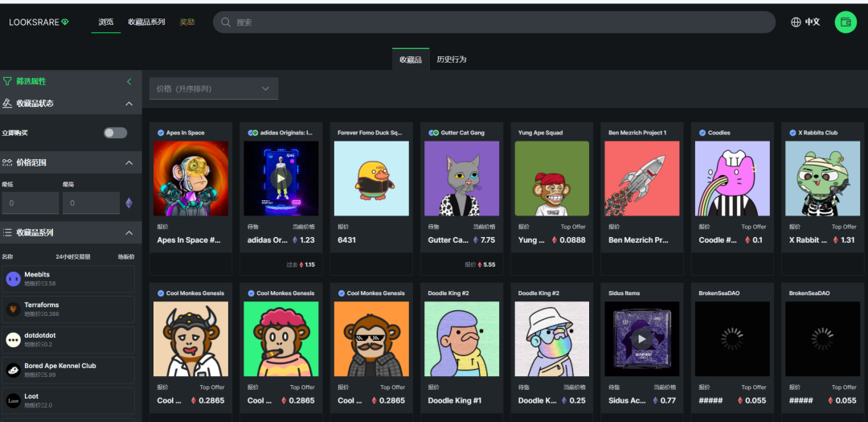The image size is (868, 422).
Task: Open the 奖励 rewards link
Action: click(187, 23)
